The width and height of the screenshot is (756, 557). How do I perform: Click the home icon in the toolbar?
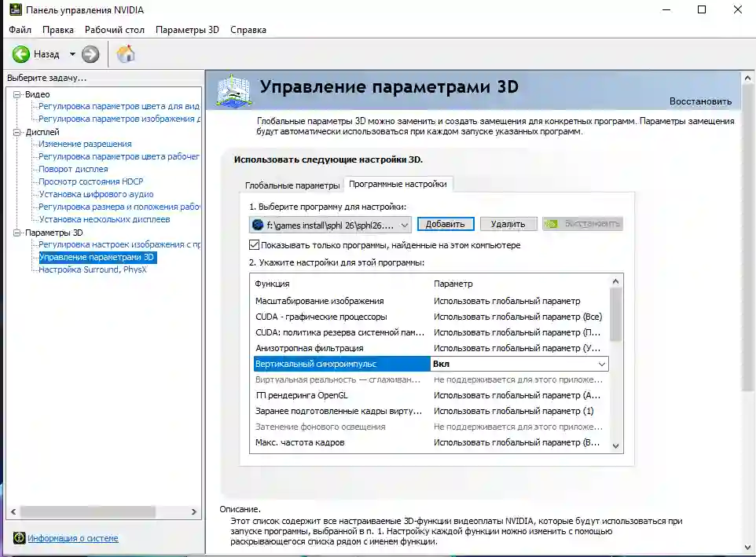tap(124, 54)
